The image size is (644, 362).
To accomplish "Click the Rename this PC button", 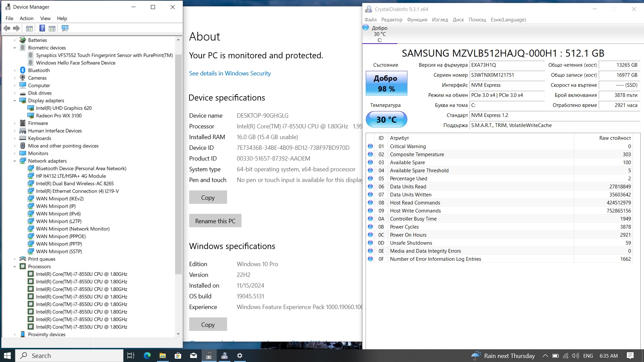I will pos(215,221).
